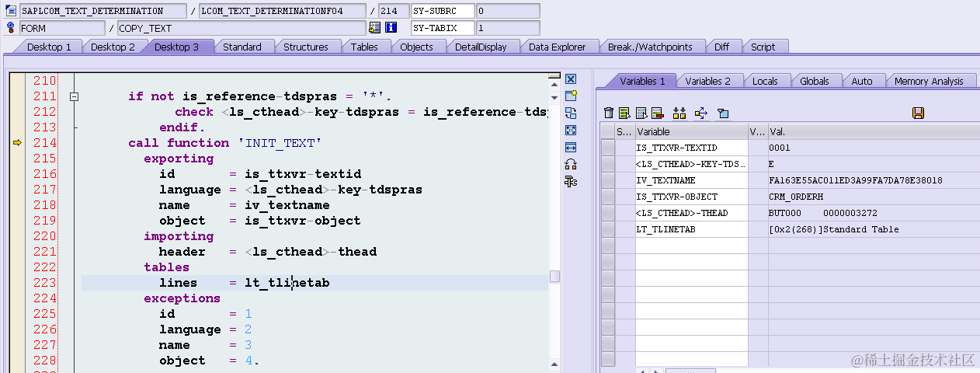Click the full-width tool icon
The height and width of the screenshot is (373, 980).
click(x=571, y=148)
